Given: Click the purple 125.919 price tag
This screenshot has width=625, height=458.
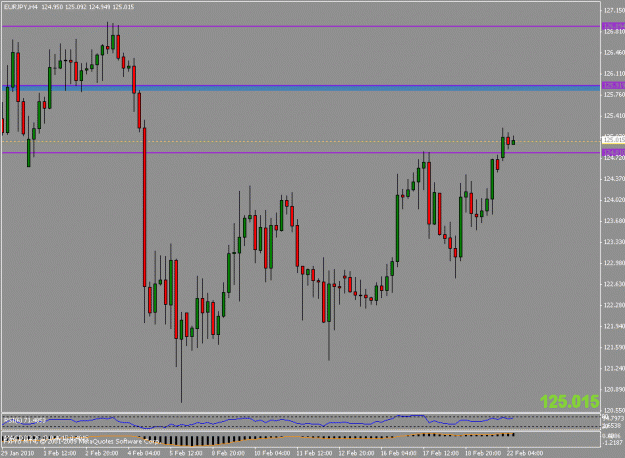Looking at the screenshot, I should click(x=613, y=86).
